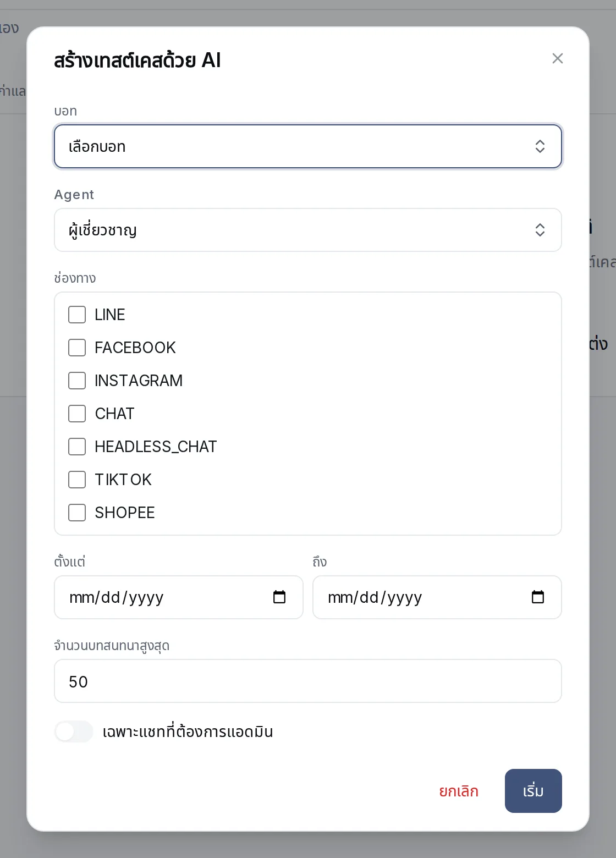Click the ยกเลิก cancel button
Screen dimensions: 616x858
(x=459, y=791)
